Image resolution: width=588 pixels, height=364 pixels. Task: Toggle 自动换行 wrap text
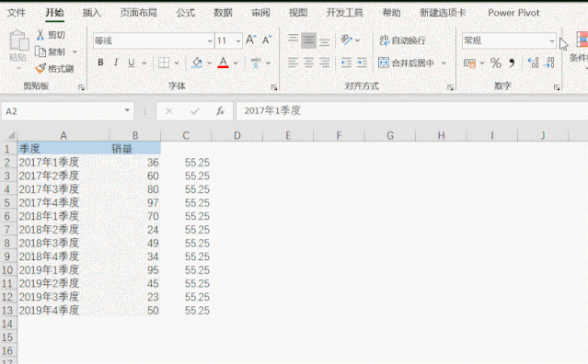(402, 40)
